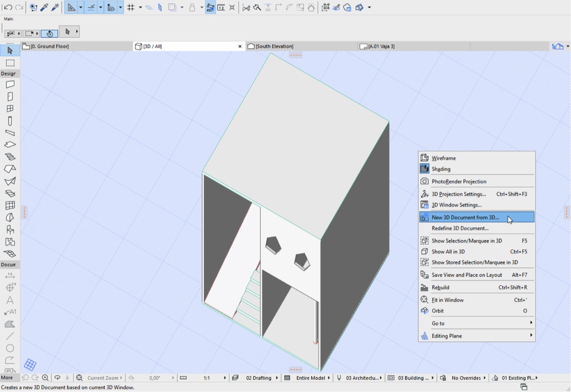Screen dimensions: 571x392
Task: Click the Zoom In magnifier in bottom bar
Action: [x=45, y=378]
